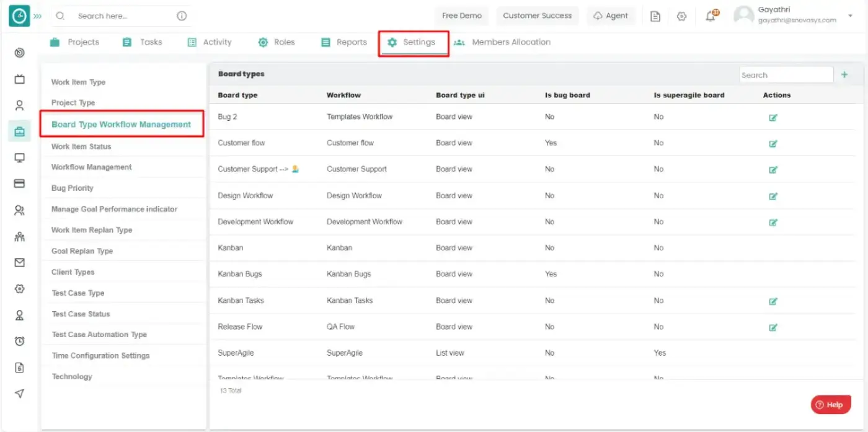
Task: Switch to the Reports tab
Action: point(343,42)
